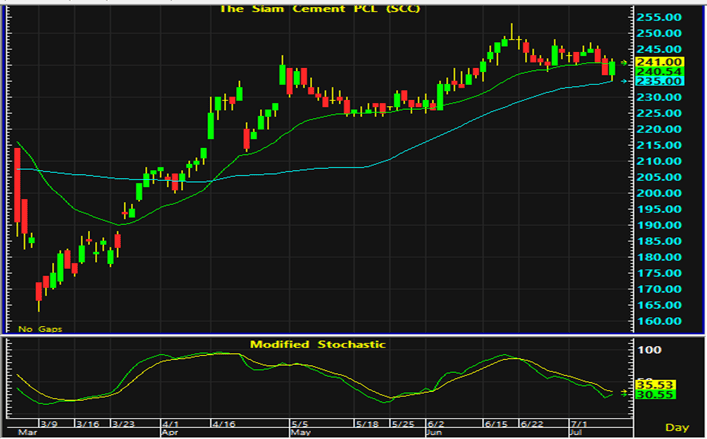Image resolution: width=707 pixels, height=439 pixels.
Task: Click the 5/18 date label
Action: point(367,424)
